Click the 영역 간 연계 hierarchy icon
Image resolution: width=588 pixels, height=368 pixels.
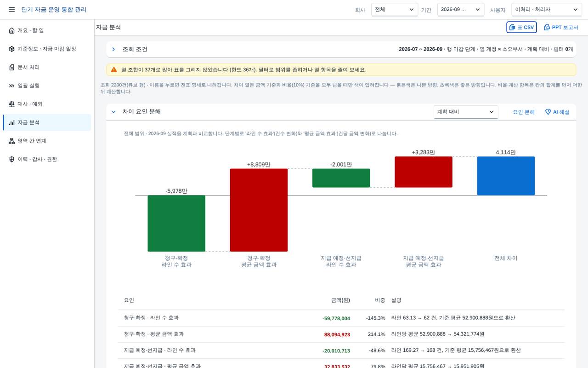pyautogui.click(x=12, y=141)
